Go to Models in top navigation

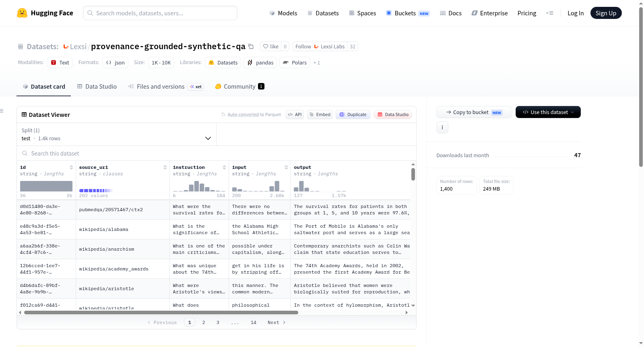click(283, 13)
